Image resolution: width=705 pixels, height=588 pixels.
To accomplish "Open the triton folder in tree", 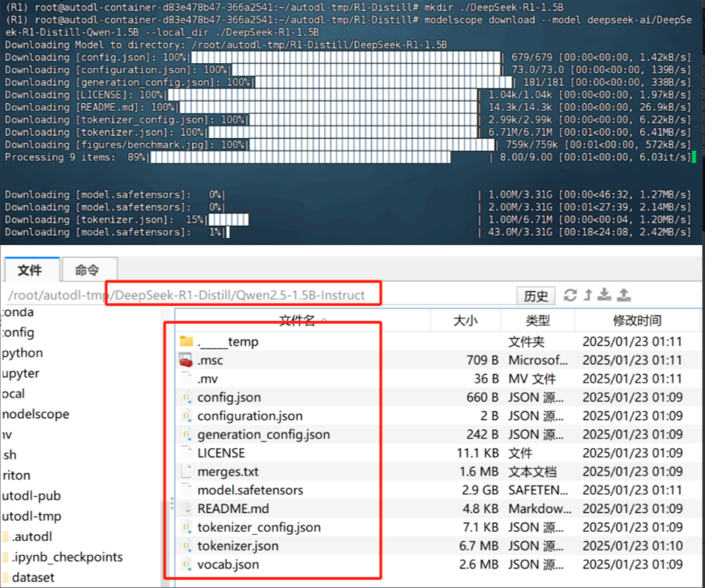I will pos(16,476).
